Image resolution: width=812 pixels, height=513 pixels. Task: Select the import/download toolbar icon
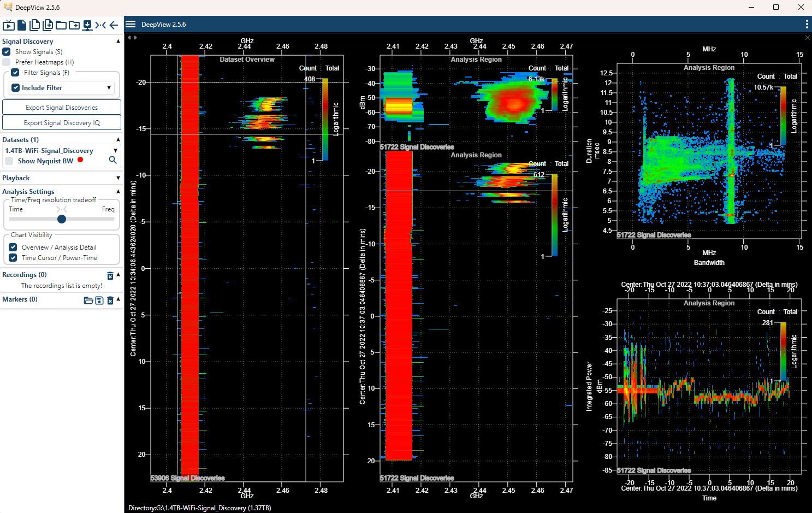pyautogui.click(x=87, y=25)
